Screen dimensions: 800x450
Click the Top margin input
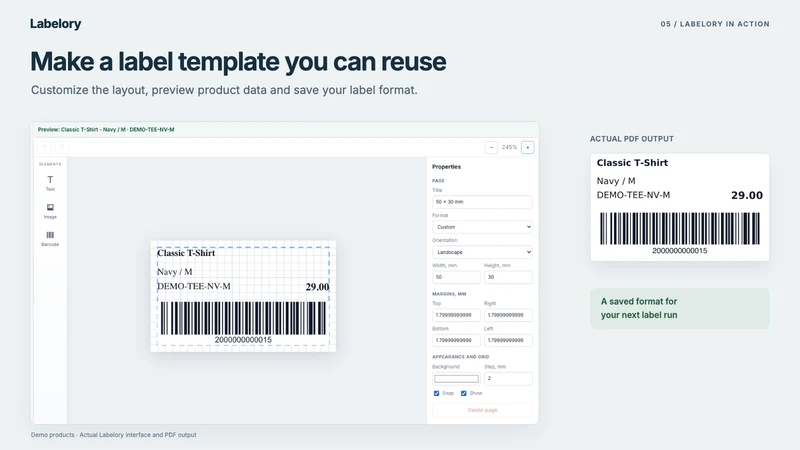coord(456,315)
